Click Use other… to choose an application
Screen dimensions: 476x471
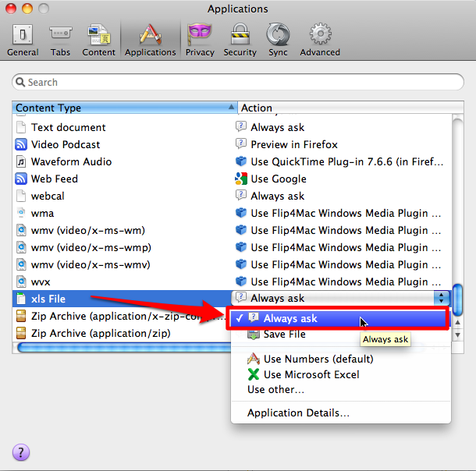tap(275, 389)
